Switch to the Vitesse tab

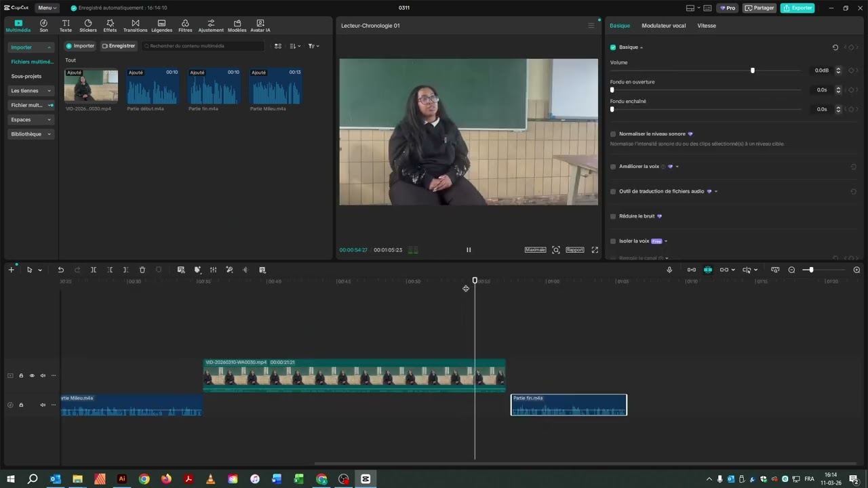click(x=707, y=26)
